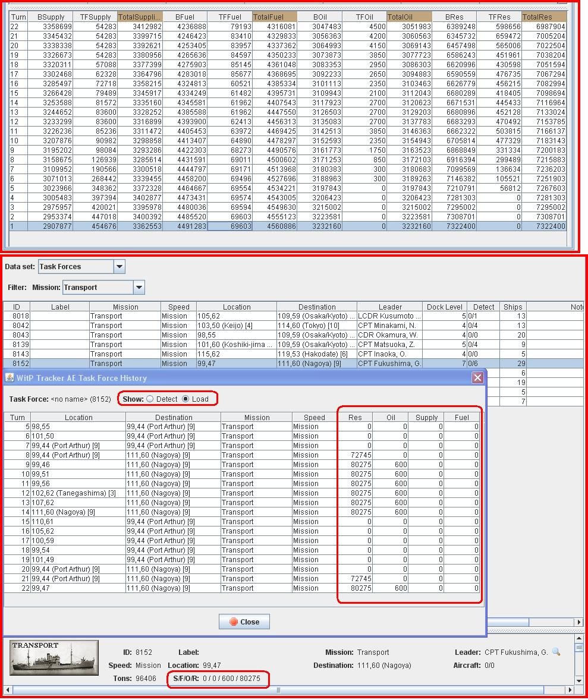Select task force 8042 row to Tokyo
Image resolution: width=588 pixels, height=700 pixels.
[294, 326]
